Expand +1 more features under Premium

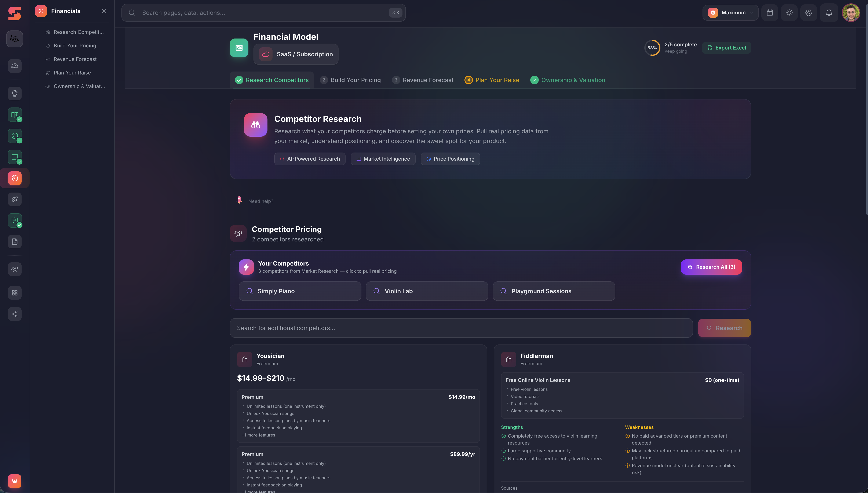pos(258,435)
